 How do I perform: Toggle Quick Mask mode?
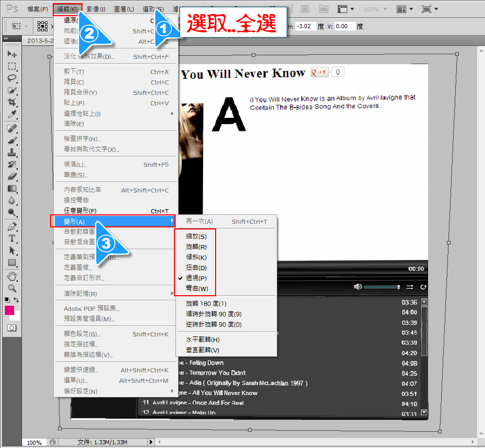tap(12, 328)
